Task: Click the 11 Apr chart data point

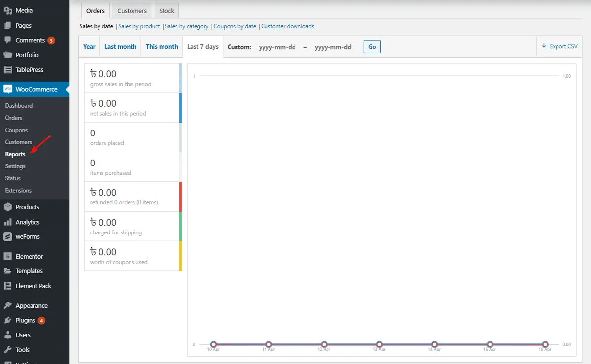Action: click(x=268, y=345)
